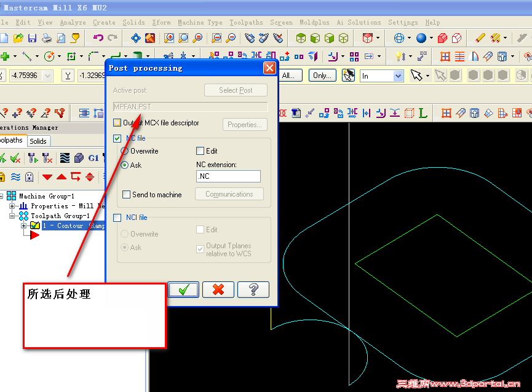
Task: Enable the NCI file checkbox
Action: point(117,218)
